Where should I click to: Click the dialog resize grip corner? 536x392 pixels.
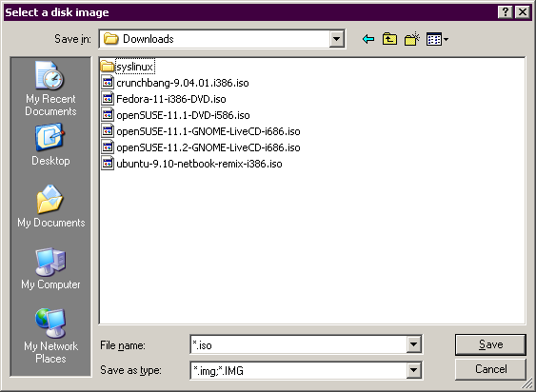pos(527,383)
